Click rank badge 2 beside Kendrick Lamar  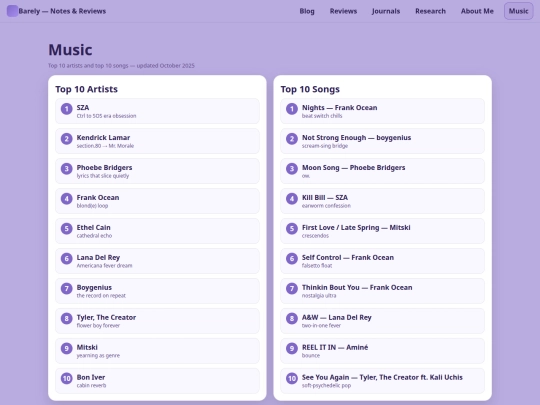tap(66, 139)
